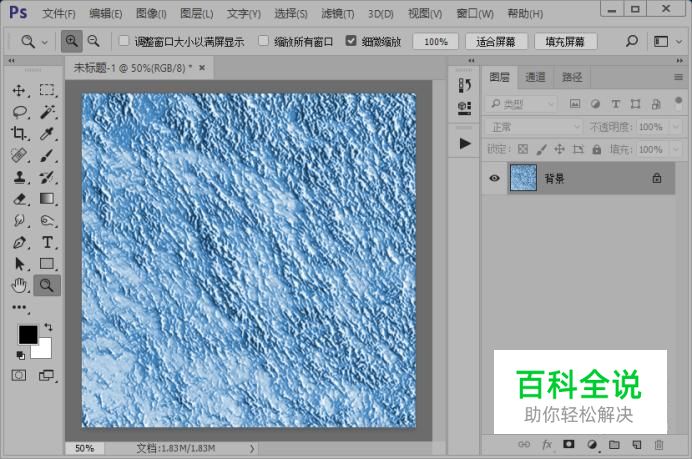Select the Zoom tool in toolbox

click(47, 286)
